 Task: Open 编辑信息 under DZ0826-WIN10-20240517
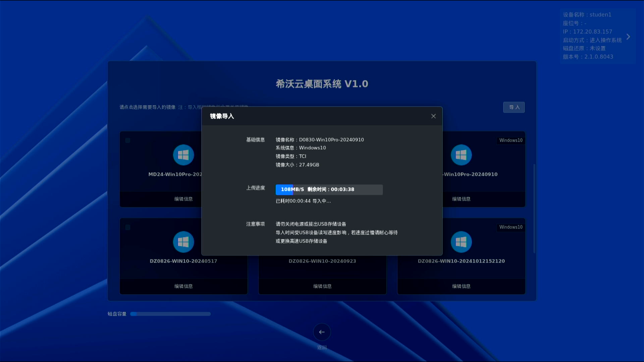point(183,286)
